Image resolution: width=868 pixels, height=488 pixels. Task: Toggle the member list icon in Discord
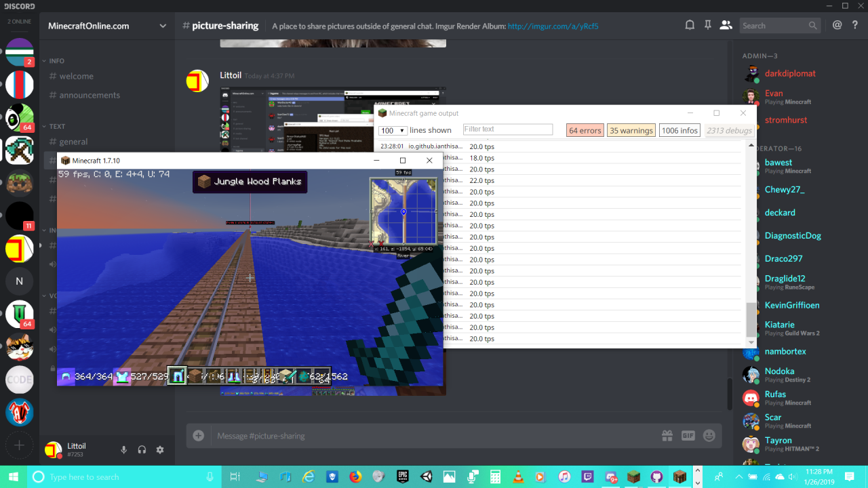click(726, 25)
